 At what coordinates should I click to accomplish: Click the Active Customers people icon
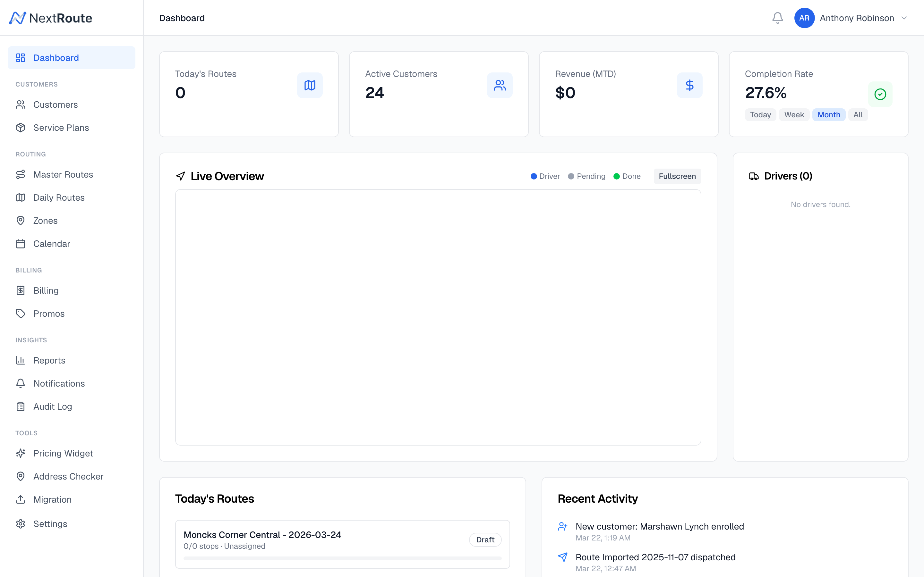pyautogui.click(x=500, y=85)
